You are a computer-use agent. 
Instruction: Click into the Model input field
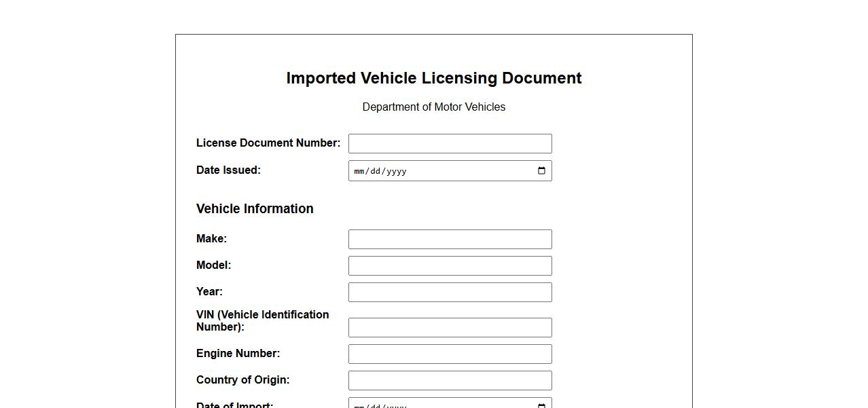click(450, 266)
